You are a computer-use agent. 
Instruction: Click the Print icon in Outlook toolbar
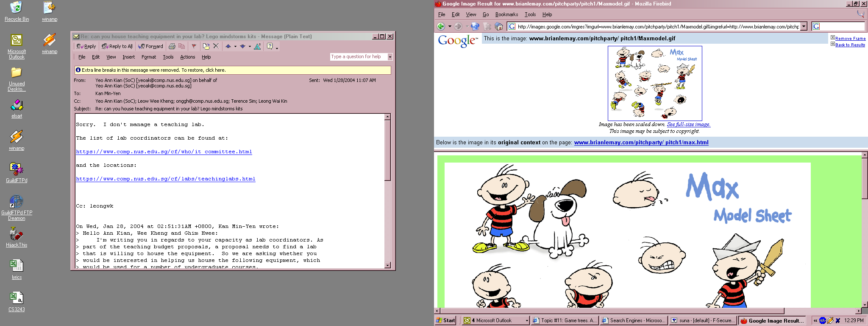(172, 46)
